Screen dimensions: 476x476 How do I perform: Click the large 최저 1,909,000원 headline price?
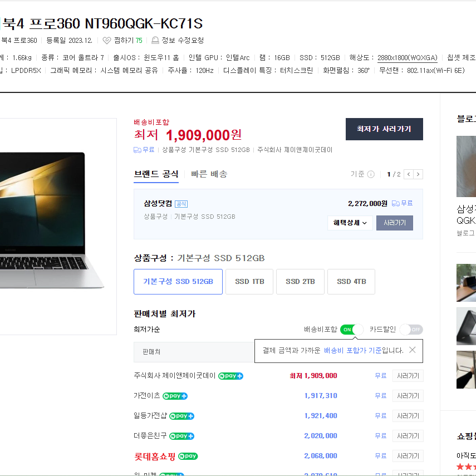[188, 135]
